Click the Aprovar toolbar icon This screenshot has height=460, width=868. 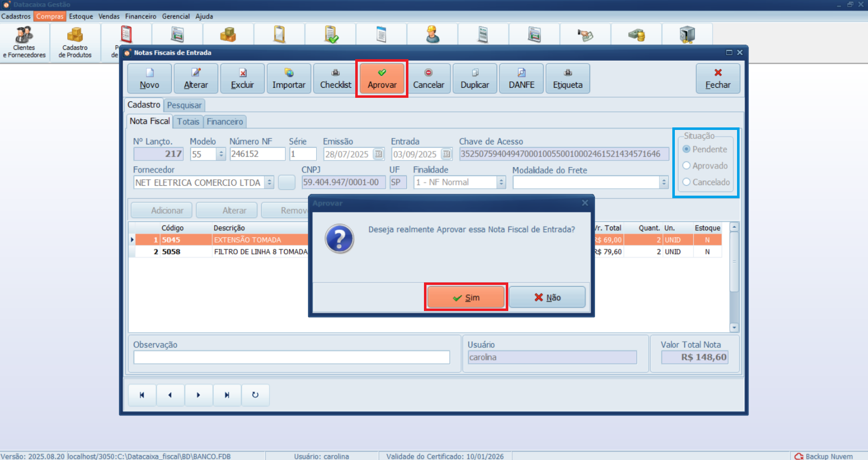pos(381,78)
